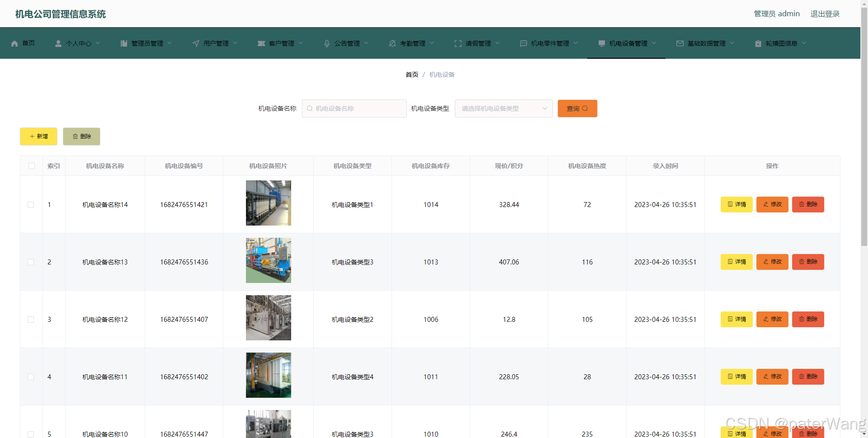Click the 修改 button for 机电设备名称11
This screenshot has height=438, width=868.
point(772,377)
